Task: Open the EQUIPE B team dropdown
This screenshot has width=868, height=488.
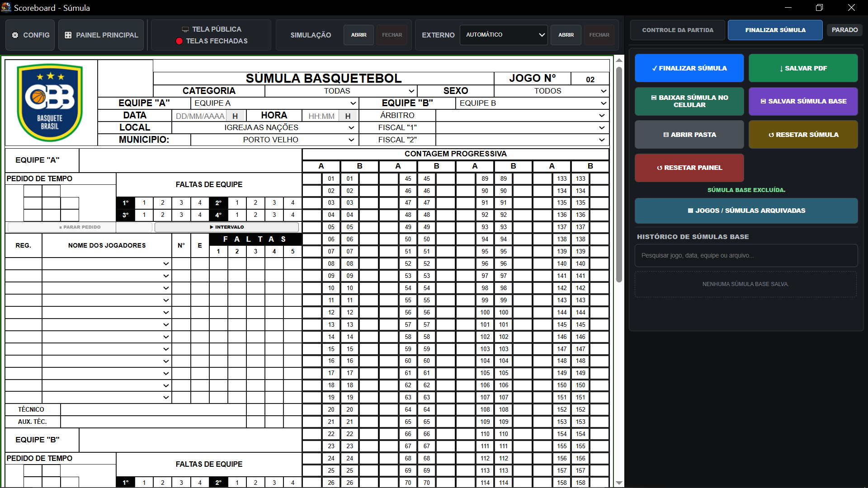Action: pyautogui.click(x=532, y=103)
